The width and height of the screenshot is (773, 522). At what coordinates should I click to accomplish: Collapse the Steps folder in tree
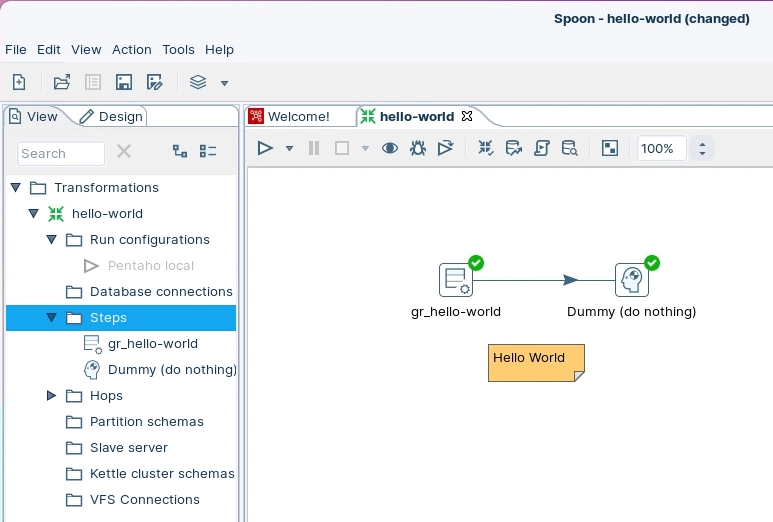(52, 318)
